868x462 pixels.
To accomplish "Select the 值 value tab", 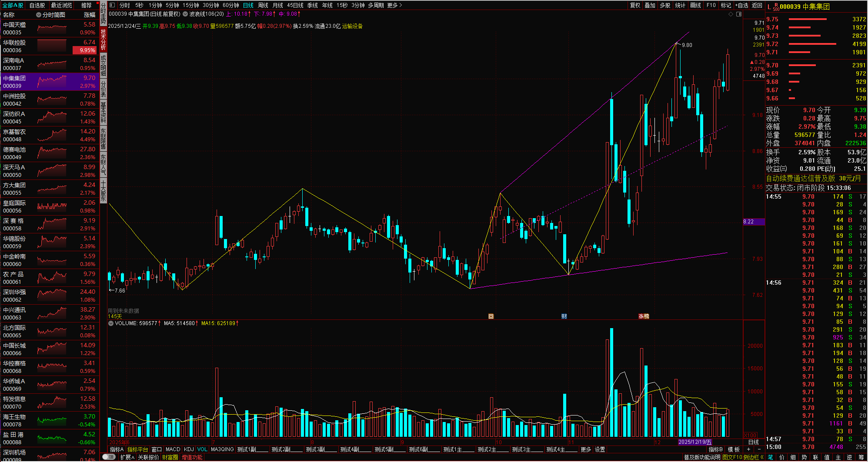I will click(827, 457).
